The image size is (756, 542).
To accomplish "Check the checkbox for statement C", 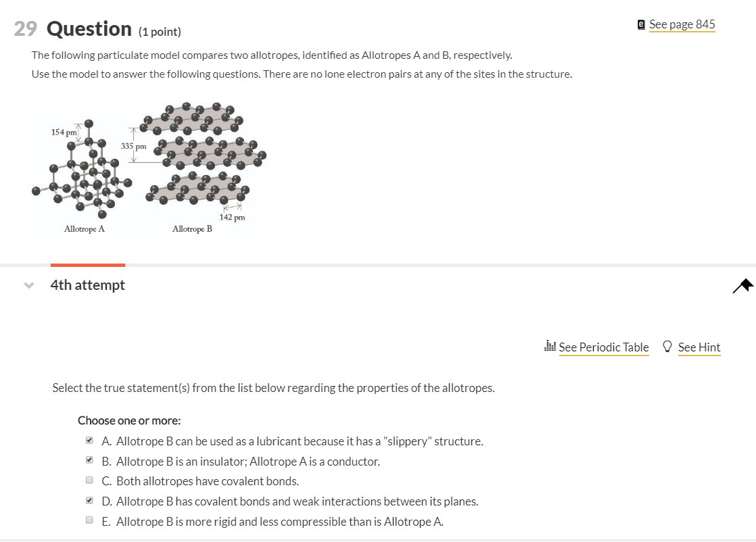I will point(89,480).
